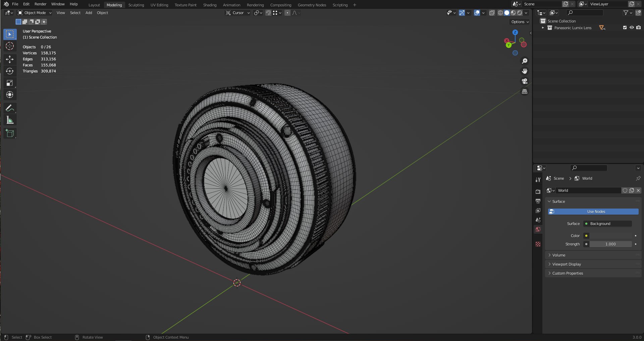Image resolution: width=644 pixels, height=341 pixels.
Task: Toggle proportional editing
Action: (x=287, y=13)
